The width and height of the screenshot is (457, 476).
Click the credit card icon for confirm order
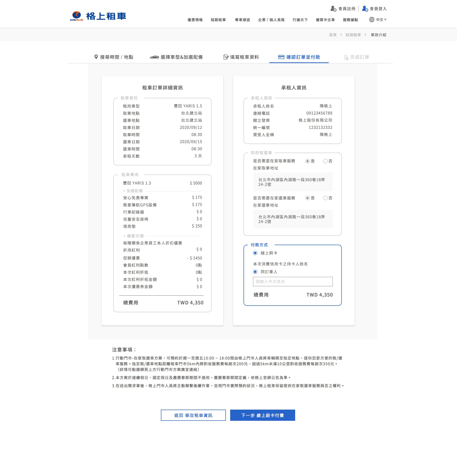tap(281, 57)
